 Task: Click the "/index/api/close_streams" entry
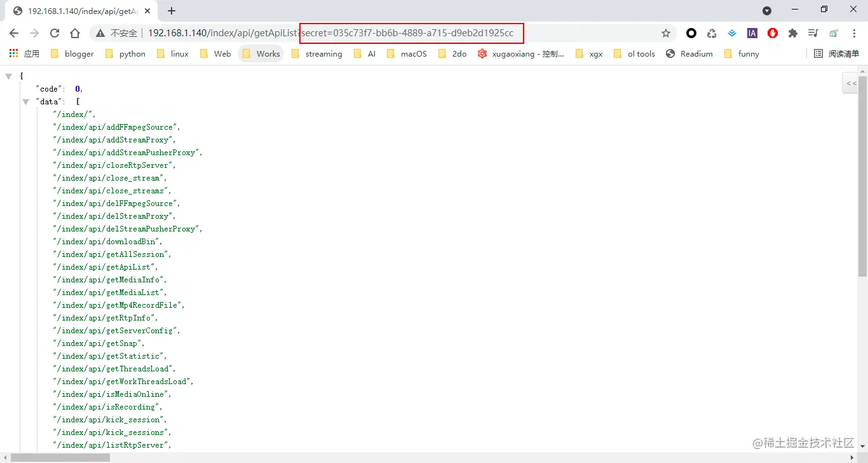pyautogui.click(x=112, y=191)
